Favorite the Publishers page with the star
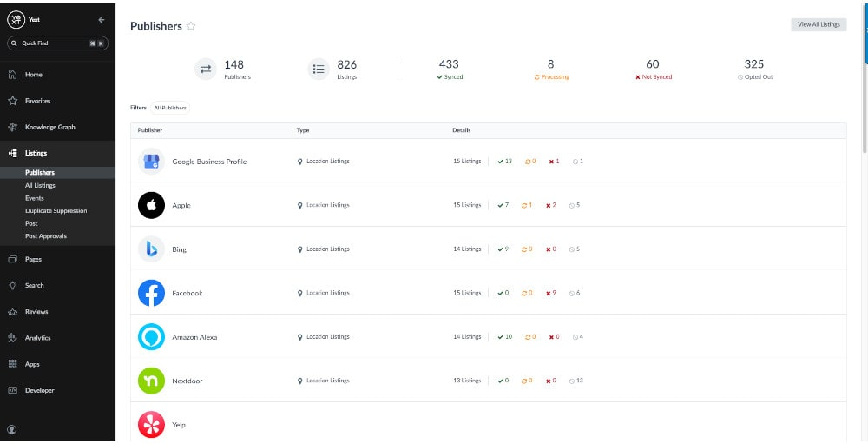Image resolution: width=868 pixels, height=444 pixels. click(x=191, y=26)
